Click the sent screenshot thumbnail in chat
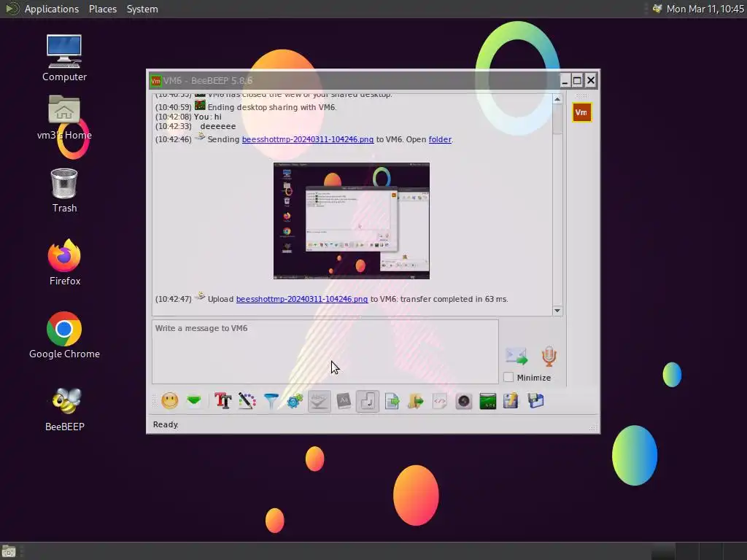This screenshot has height=560, width=747. click(352, 220)
